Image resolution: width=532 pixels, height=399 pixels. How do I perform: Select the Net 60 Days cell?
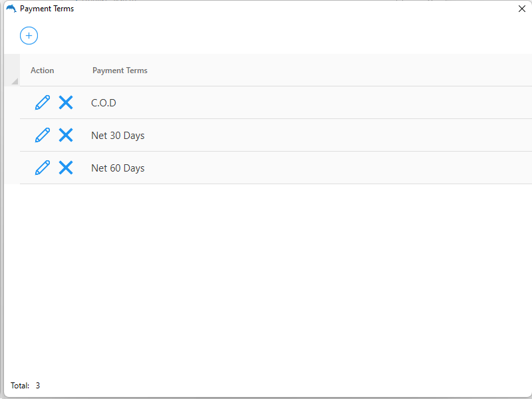click(x=118, y=168)
